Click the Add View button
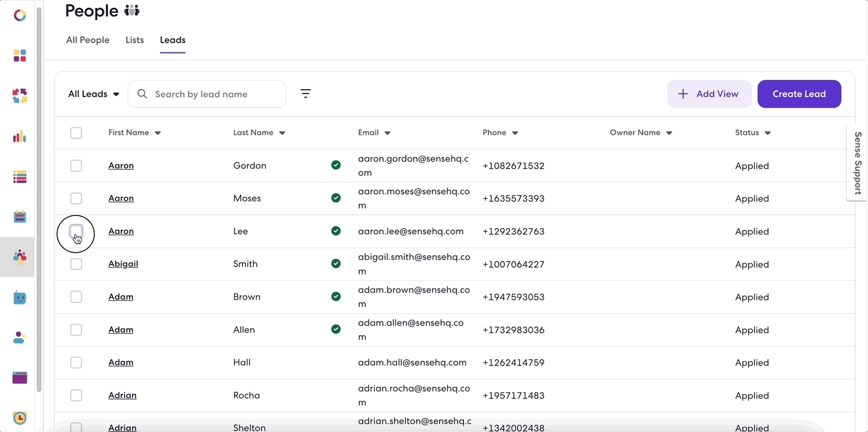 coord(709,94)
